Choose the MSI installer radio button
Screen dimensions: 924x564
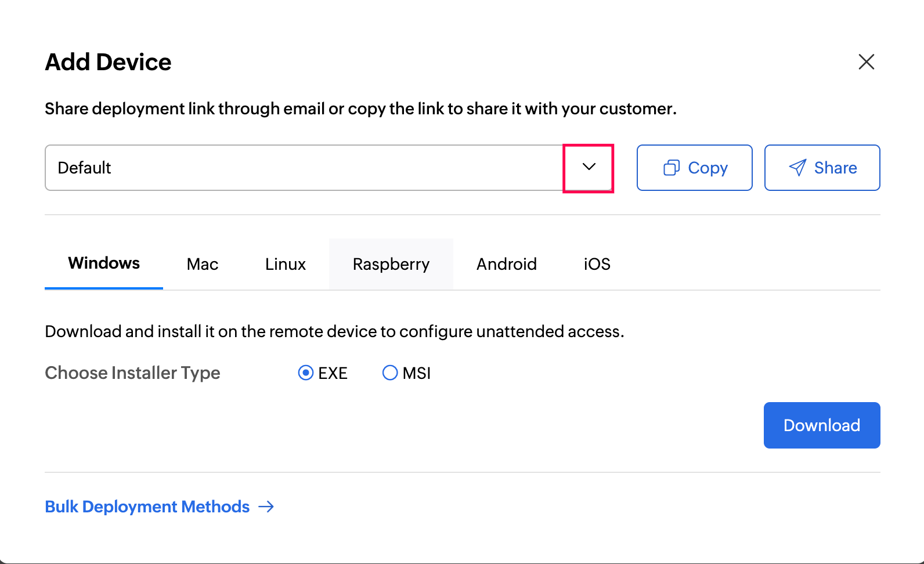pyautogui.click(x=390, y=373)
